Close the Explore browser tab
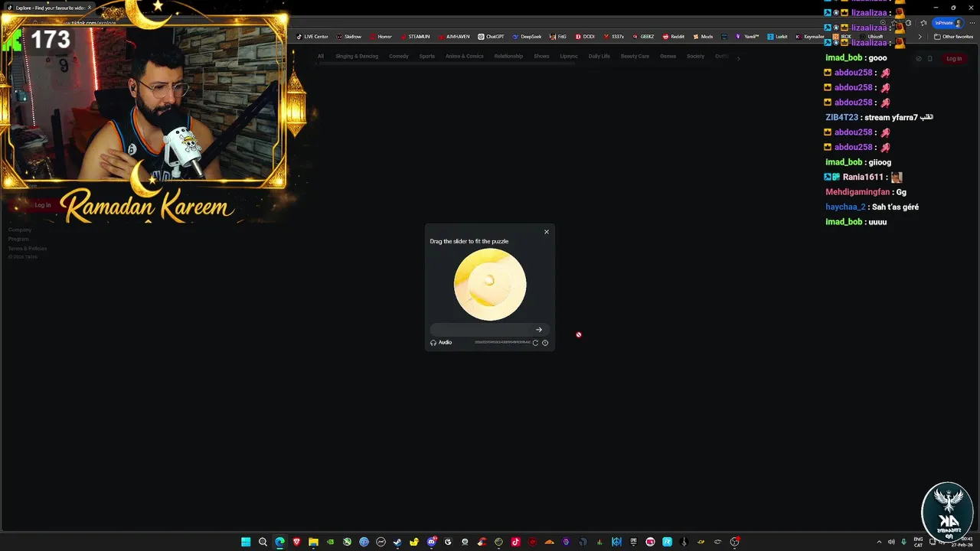 [90, 8]
